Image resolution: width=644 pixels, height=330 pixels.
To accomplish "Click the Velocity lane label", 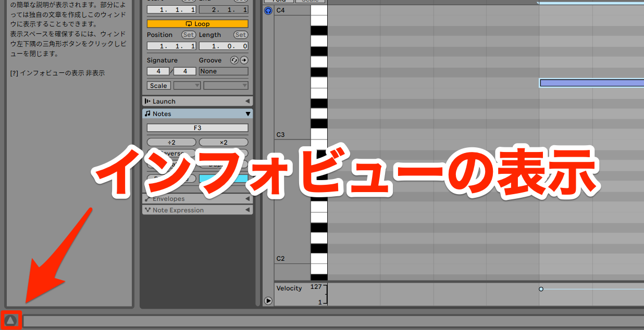I will 289,288.
